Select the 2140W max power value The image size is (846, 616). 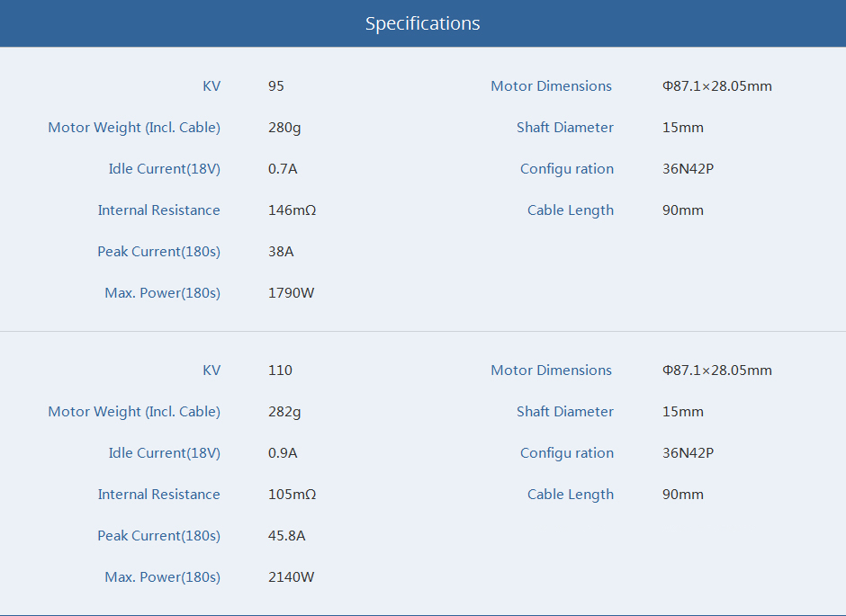point(291,577)
